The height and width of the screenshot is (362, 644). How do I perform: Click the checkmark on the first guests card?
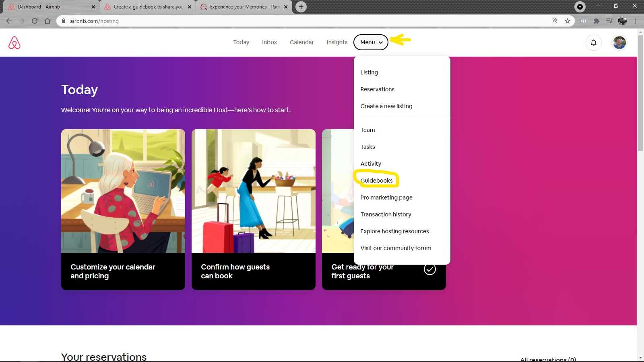coord(429,269)
